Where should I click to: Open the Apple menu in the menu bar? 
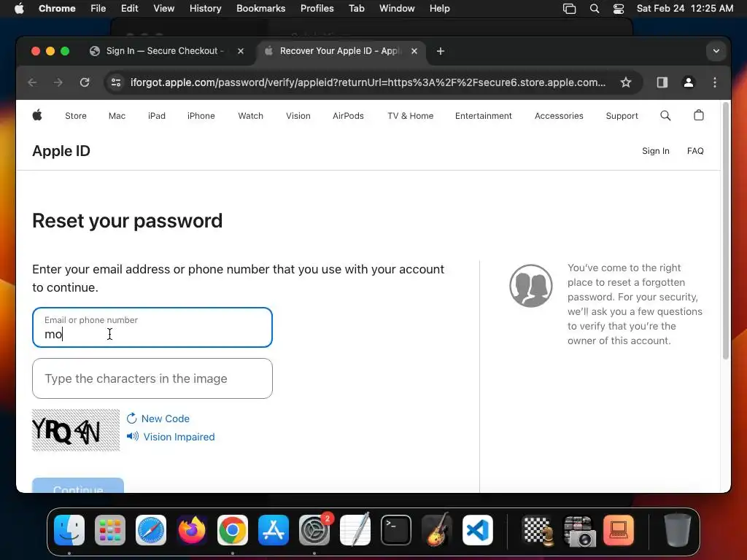coord(19,9)
